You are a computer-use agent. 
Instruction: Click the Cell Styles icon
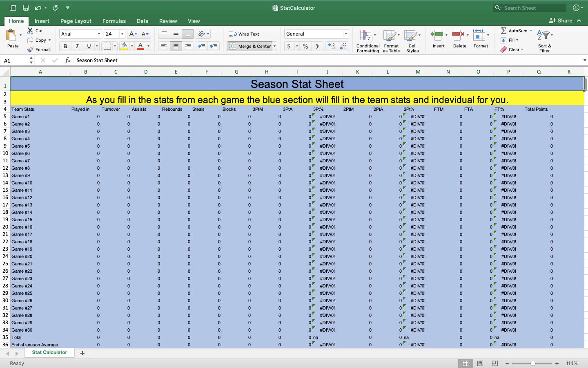[412, 39]
